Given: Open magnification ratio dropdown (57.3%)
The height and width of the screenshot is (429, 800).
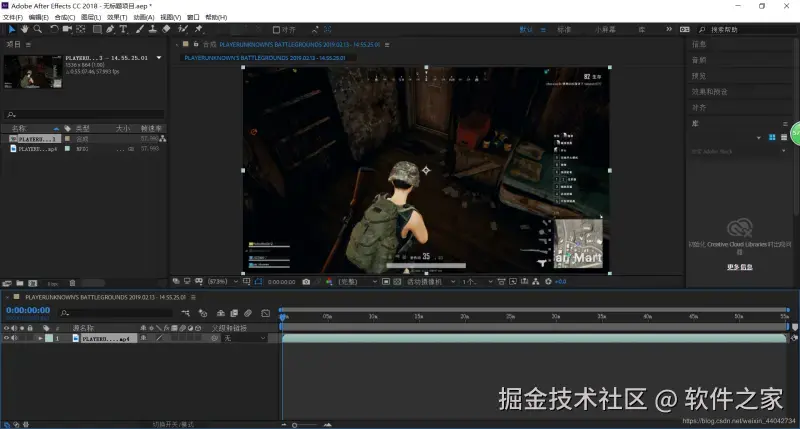Looking at the screenshot, I should [x=222, y=282].
